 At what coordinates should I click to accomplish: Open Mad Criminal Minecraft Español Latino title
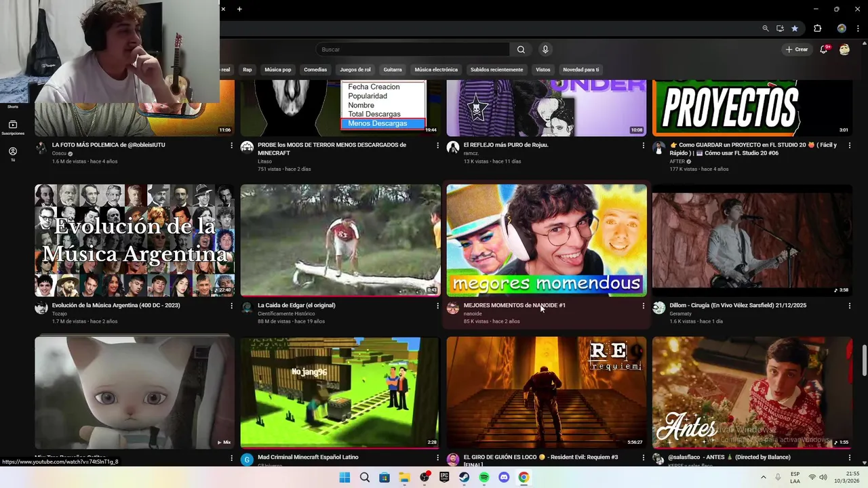[x=309, y=457]
